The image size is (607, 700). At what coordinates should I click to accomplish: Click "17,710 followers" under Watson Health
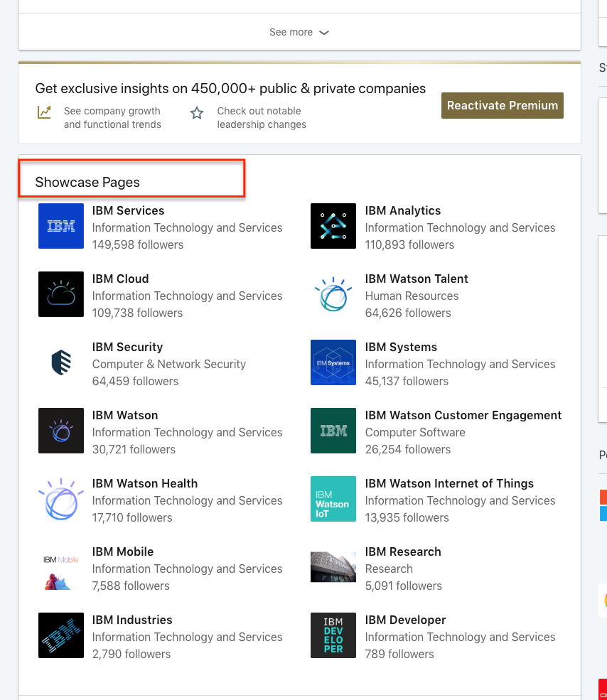tap(132, 518)
